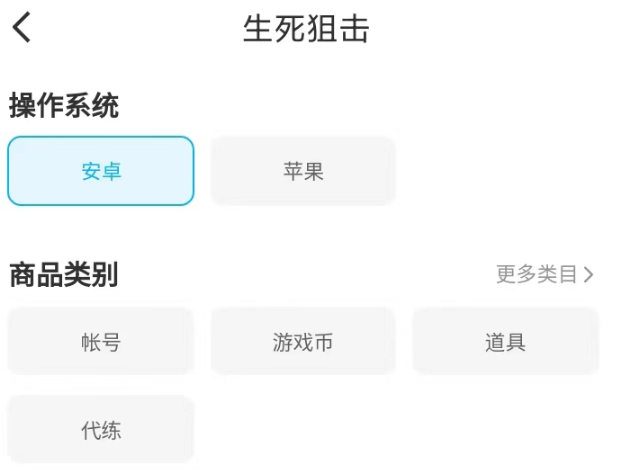Pick the 代练 category chip
The width and height of the screenshot is (627, 471).
[101, 430]
